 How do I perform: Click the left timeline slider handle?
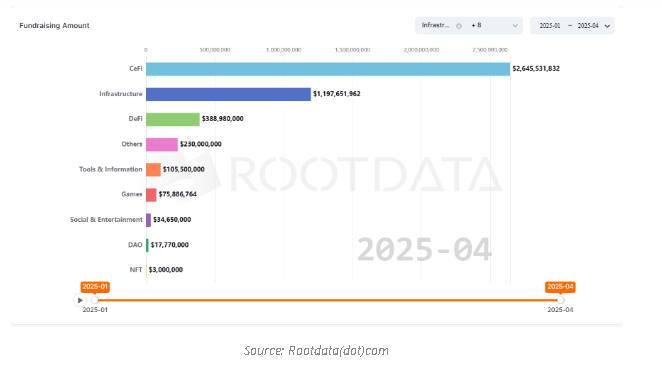tap(95, 300)
